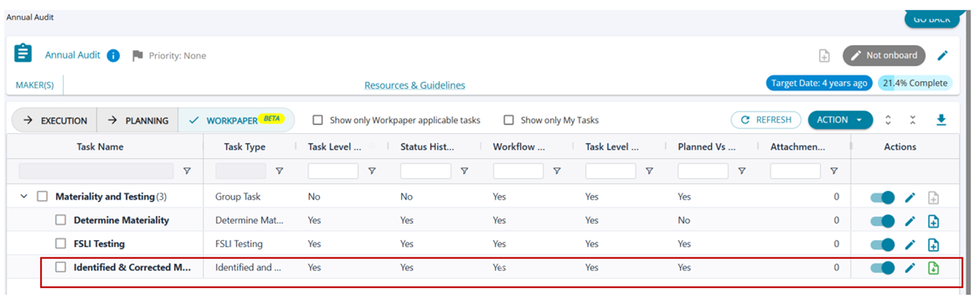980x308 pixels.
Task: Switch to the PLANNING tab
Action: [x=137, y=121]
